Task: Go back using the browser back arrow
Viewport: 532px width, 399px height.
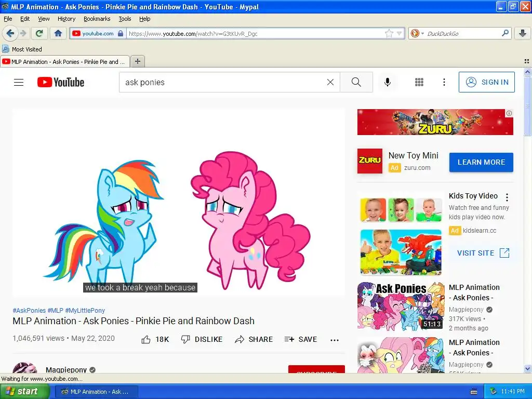Action: [x=10, y=33]
